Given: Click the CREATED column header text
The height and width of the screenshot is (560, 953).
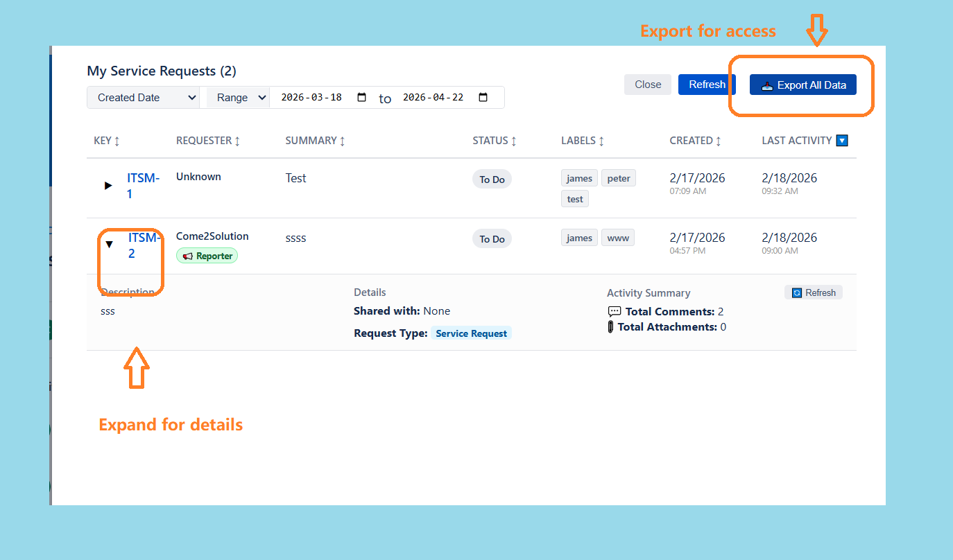Looking at the screenshot, I should click(x=691, y=141).
